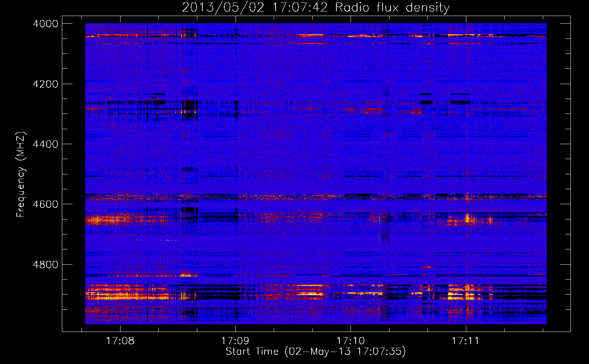Click the 4400 frequency tick label
This screenshot has width=589, height=364.
point(46,144)
